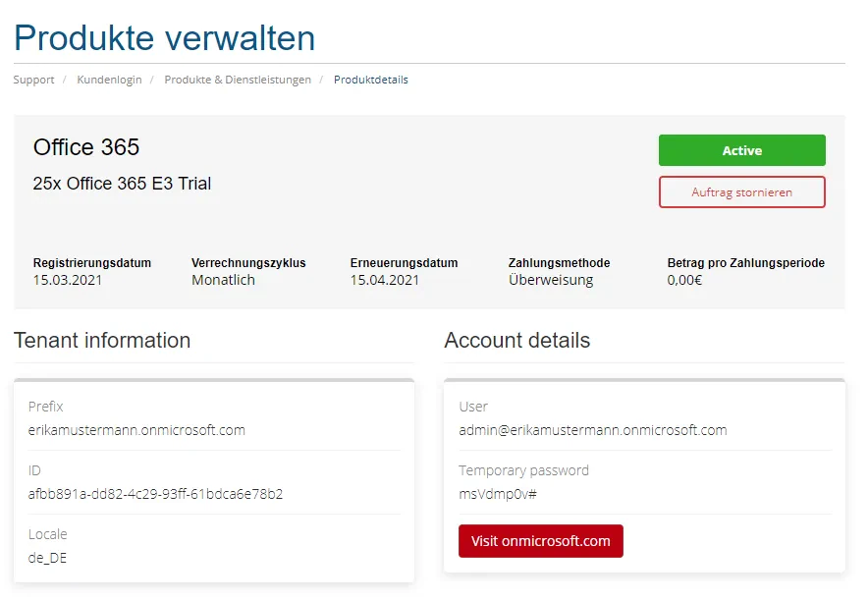Click the Registrierungsdatum label
The height and width of the screenshot is (601, 868).
92,263
